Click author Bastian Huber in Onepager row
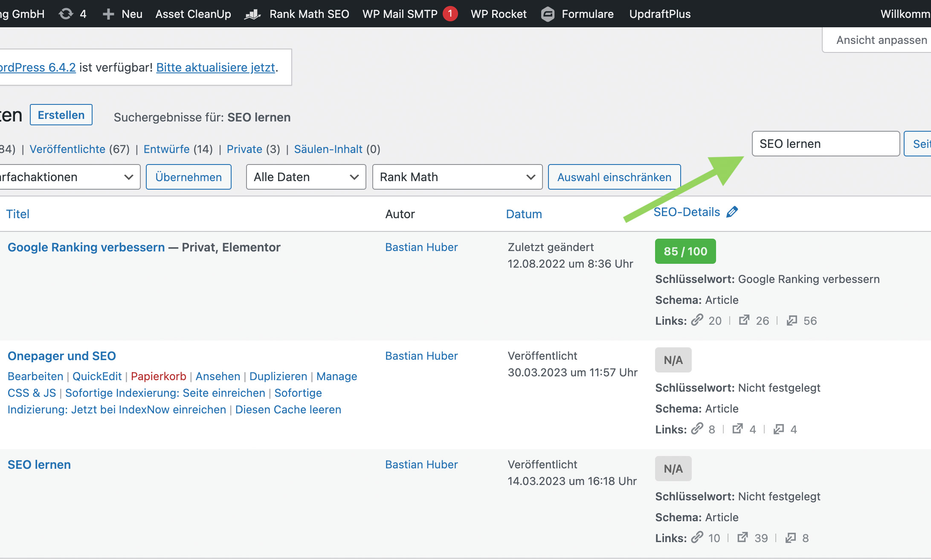 pyautogui.click(x=421, y=356)
